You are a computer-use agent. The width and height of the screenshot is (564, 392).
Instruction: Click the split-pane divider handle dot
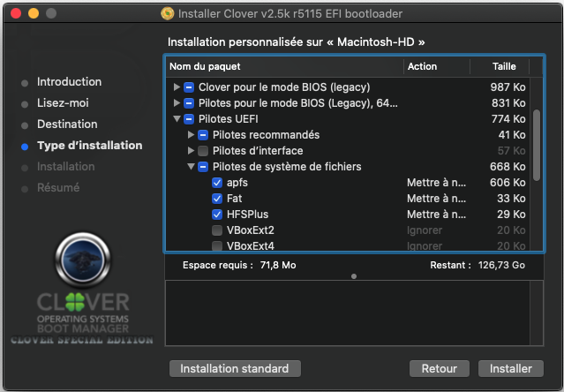[354, 276]
